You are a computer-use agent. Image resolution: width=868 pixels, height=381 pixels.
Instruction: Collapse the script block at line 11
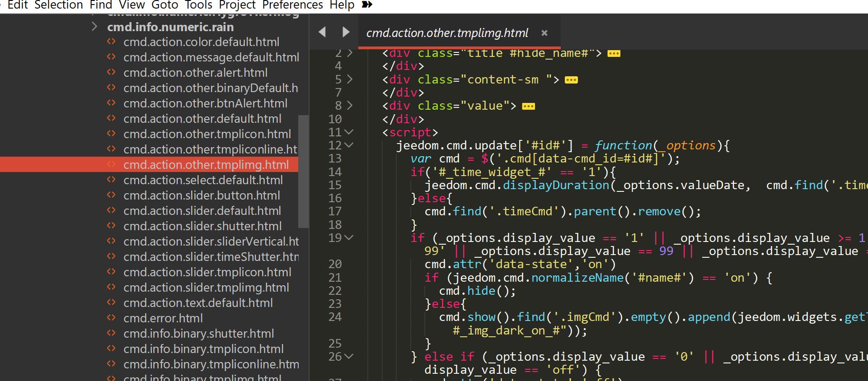349,132
